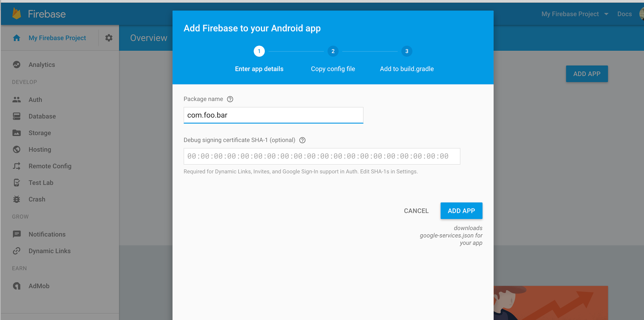The image size is (644, 320).
Task: Open Crash reporting section
Action: point(37,199)
